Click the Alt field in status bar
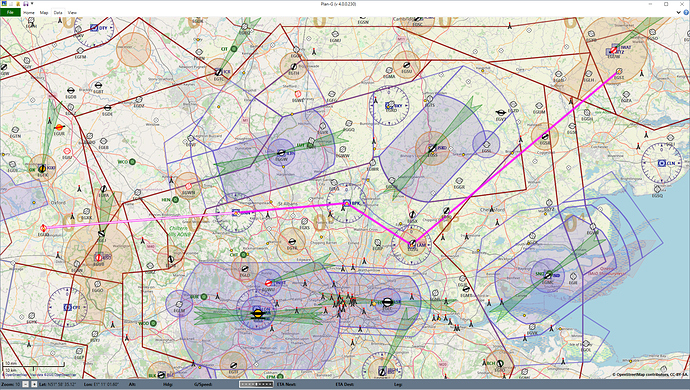Viewport: 690px width, 390px height. pyautogui.click(x=132, y=384)
